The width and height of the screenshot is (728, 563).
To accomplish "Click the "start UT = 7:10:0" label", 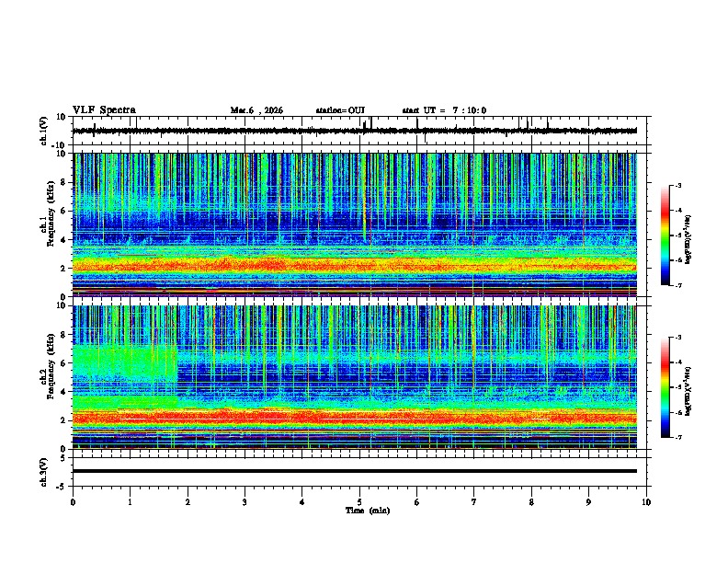I will (x=444, y=110).
